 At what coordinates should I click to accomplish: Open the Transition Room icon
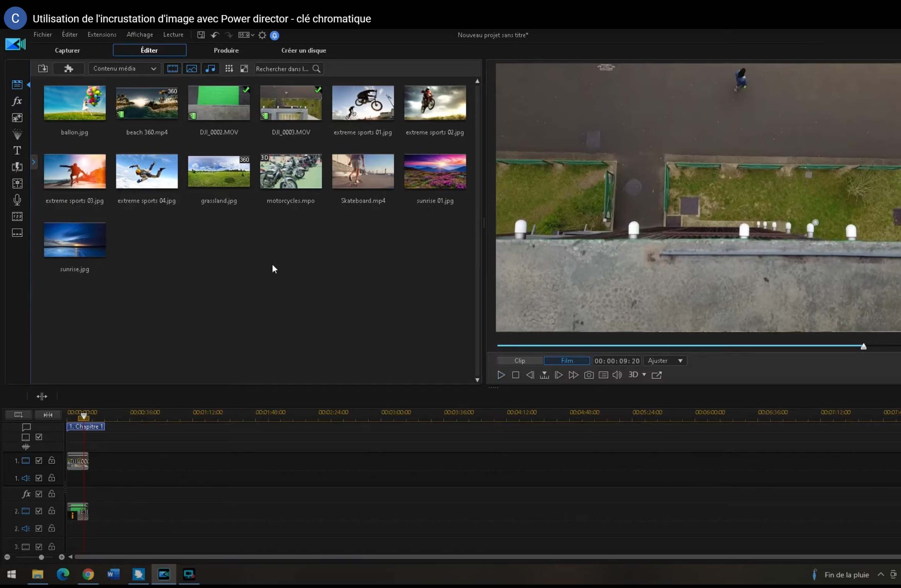pyautogui.click(x=17, y=167)
